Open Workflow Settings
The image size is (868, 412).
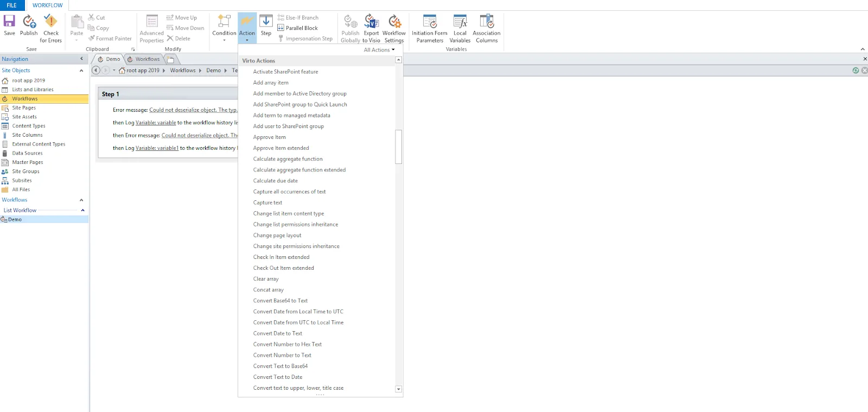(394, 29)
